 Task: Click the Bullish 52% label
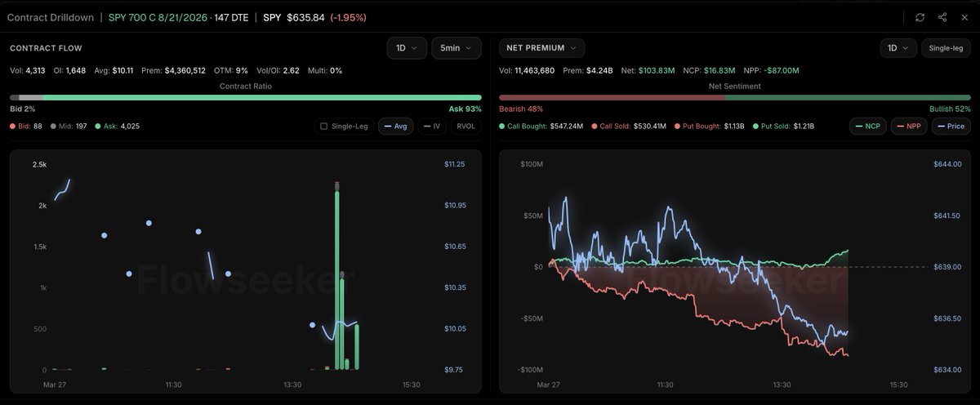pos(950,109)
